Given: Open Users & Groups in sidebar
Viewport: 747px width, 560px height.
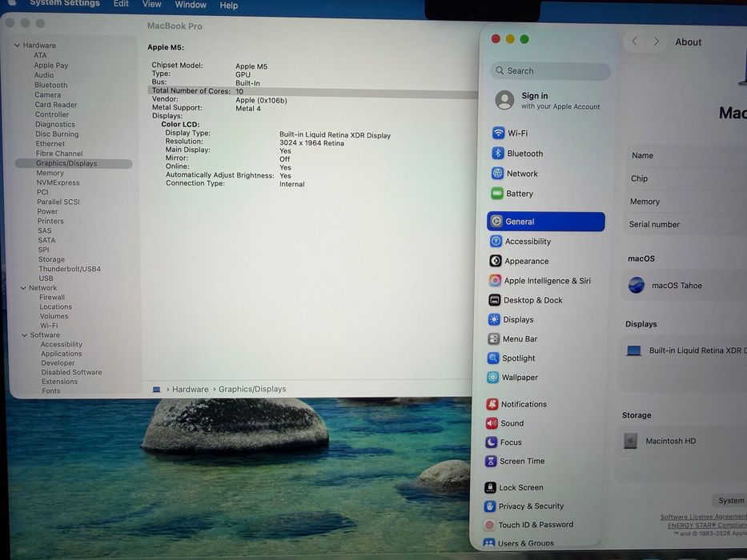Looking at the screenshot, I should pyautogui.click(x=519, y=543).
